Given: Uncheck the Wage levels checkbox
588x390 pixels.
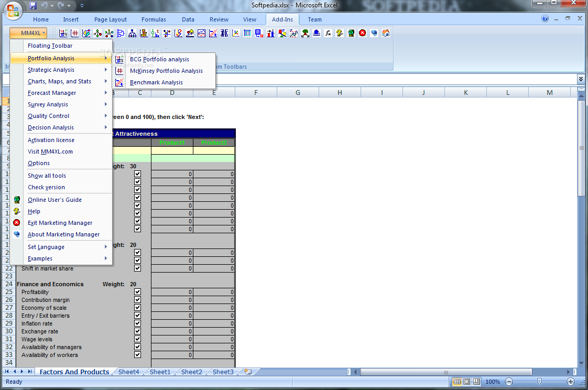Looking at the screenshot, I should [x=138, y=339].
